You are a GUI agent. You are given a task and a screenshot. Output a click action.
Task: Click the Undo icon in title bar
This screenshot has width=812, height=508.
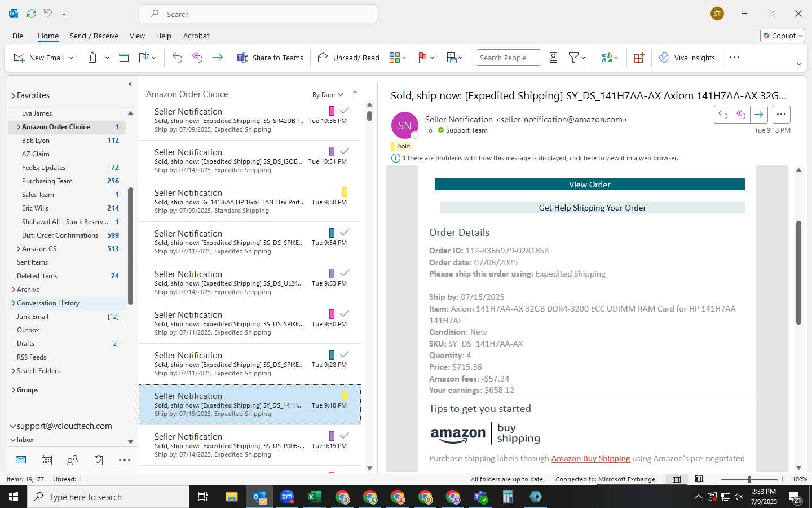coord(48,14)
